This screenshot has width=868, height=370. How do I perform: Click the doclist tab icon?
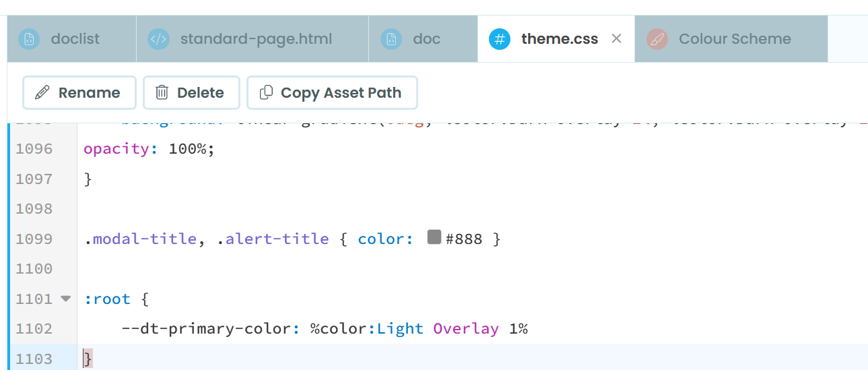coord(29,39)
